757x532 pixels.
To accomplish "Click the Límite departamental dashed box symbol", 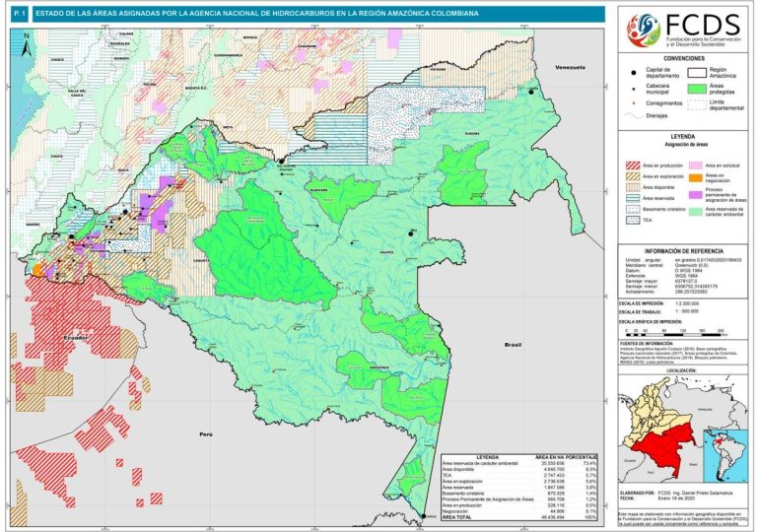I will [695, 103].
